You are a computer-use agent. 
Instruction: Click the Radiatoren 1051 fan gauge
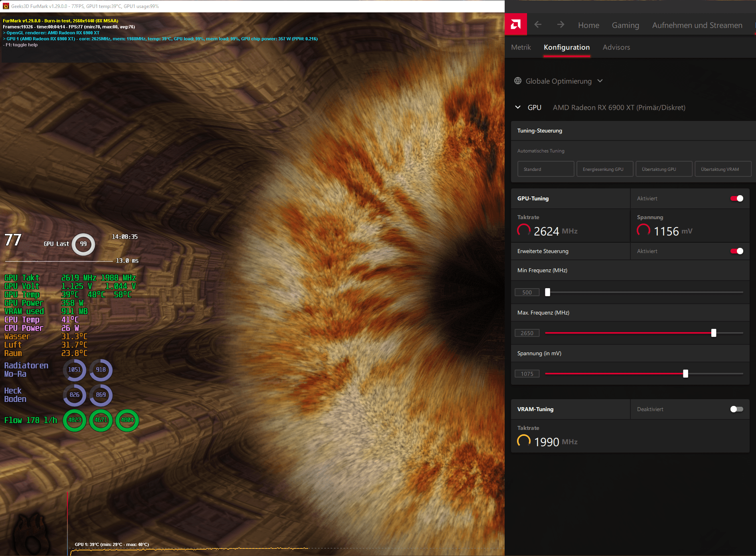75,370
